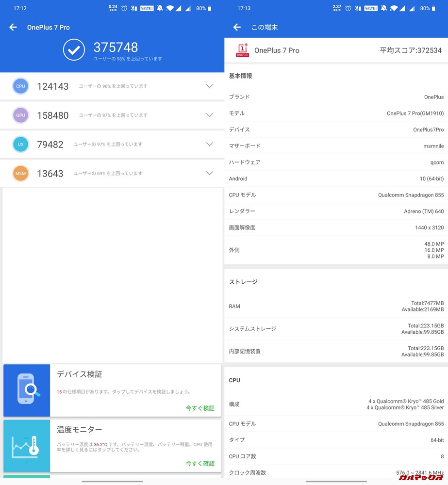The image size is (448, 485).
Task: Tap the gesture navigation pill at bottom
Action: tap(112, 482)
